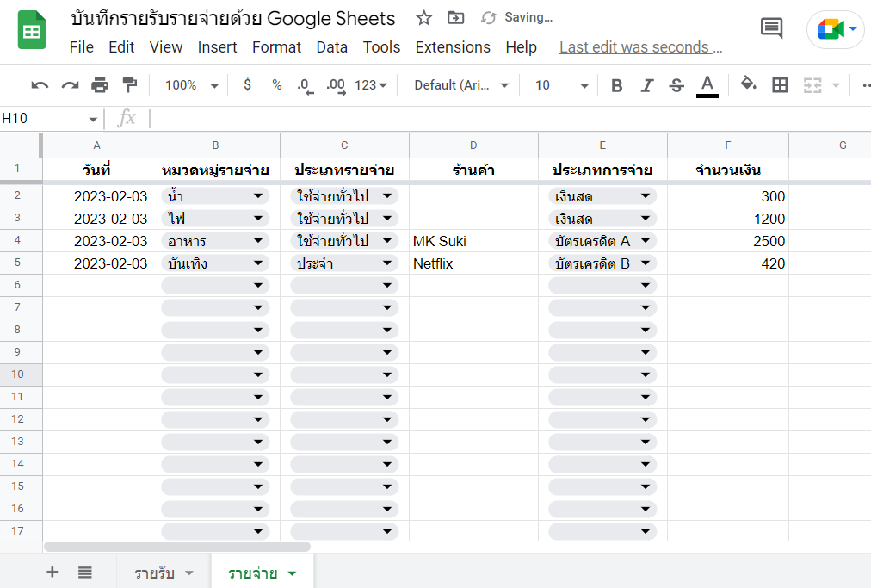The height and width of the screenshot is (588, 871).
Task: Open the Borders grid icon
Action: click(780, 84)
